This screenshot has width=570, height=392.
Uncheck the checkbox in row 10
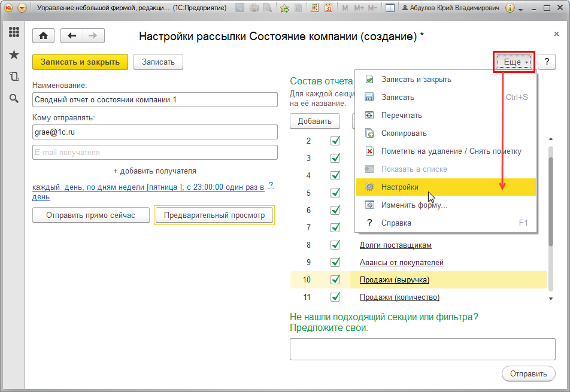(x=335, y=279)
